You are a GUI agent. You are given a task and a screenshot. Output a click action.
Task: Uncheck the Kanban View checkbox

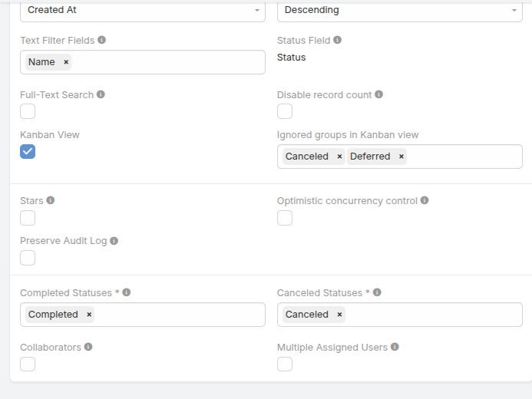click(28, 151)
